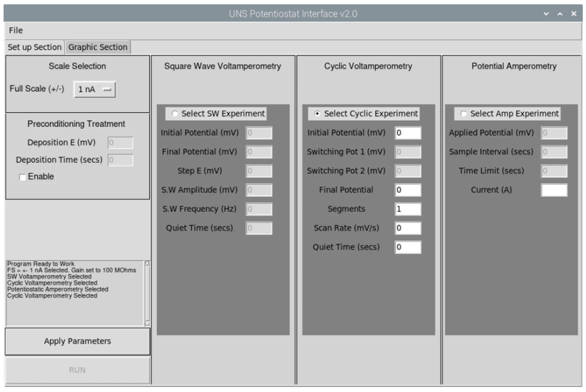Click the Scan Rate input field
586x392 pixels.
408,228
